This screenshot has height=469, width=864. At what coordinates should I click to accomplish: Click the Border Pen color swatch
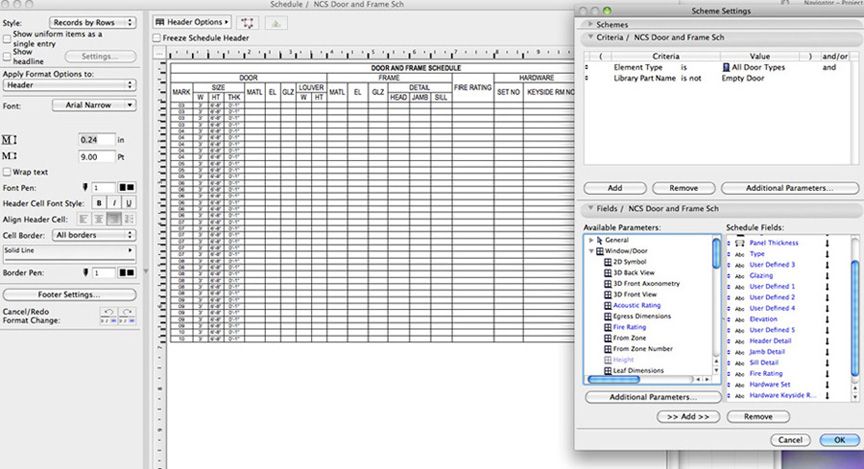click(x=127, y=273)
